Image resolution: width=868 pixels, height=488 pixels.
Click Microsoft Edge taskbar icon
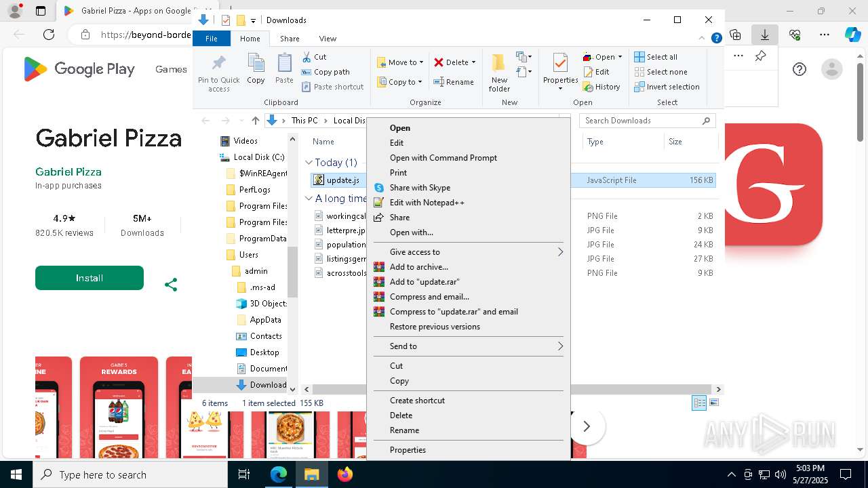click(279, 474)
